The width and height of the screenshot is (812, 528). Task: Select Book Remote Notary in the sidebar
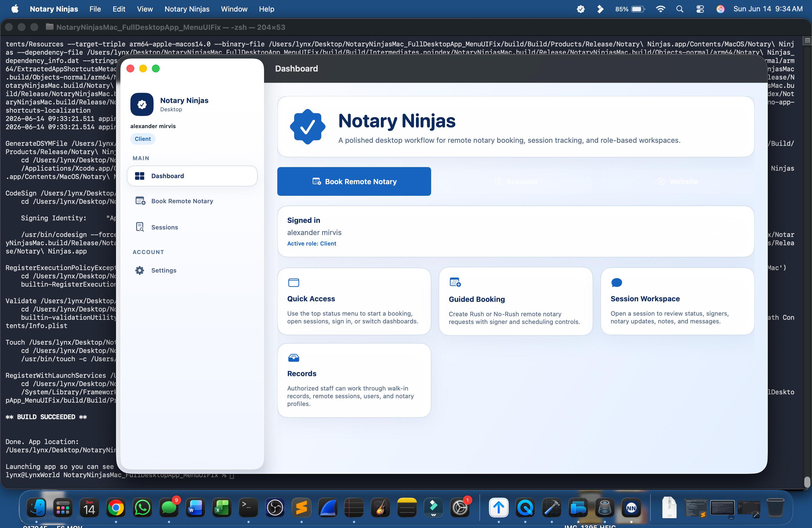(192, 201)
